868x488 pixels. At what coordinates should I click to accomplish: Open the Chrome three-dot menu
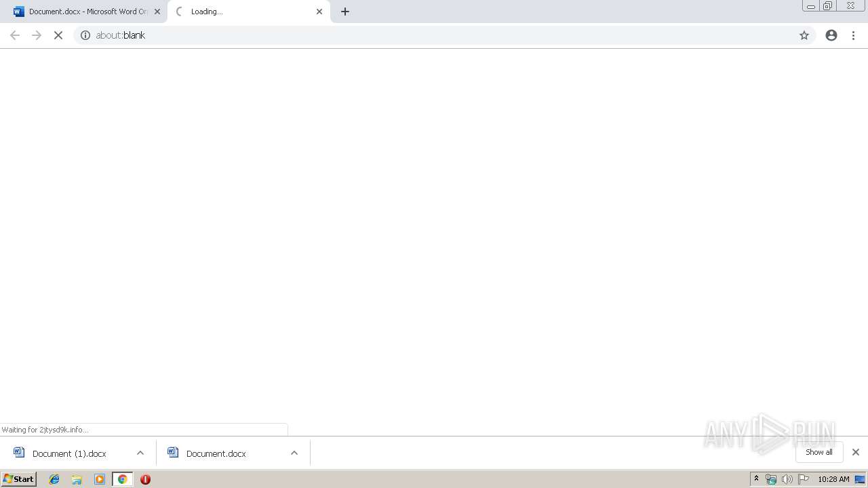pos(854,35)
